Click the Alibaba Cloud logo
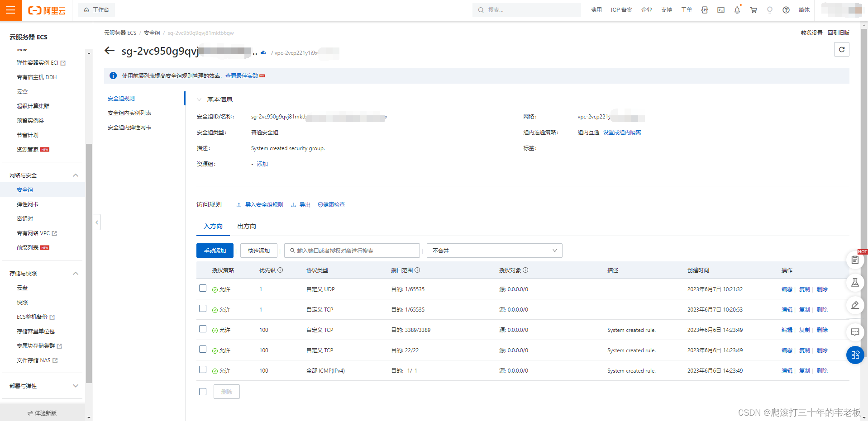The image size is (868, 421). pos(47,10)
